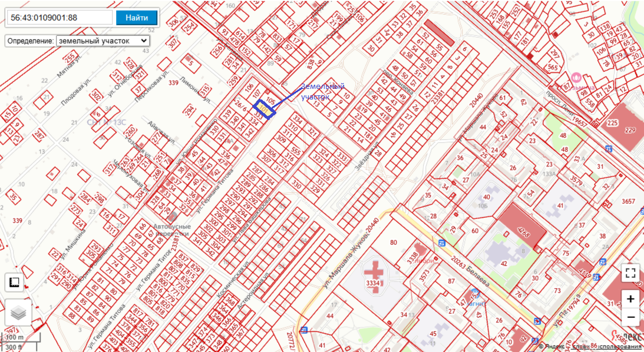Click the 100 m scale bar
The height and width of the screenshot is (352, 644).
pos(21,340)
